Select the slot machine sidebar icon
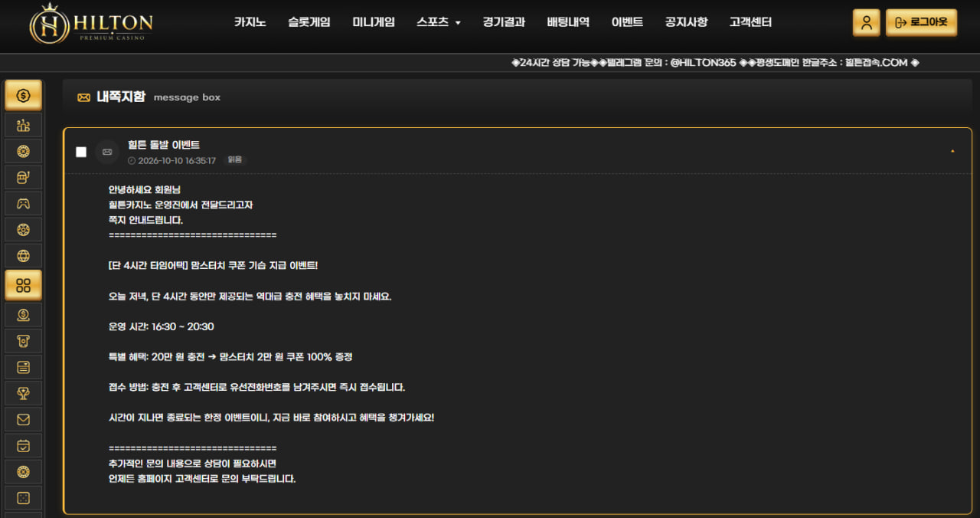The height and width of the screenshot is (518, 980). [x=23, y=177]
